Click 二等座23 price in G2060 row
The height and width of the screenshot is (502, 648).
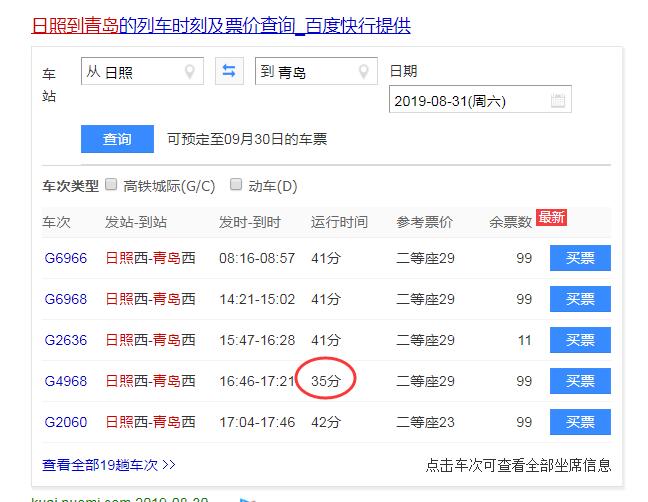(x=425, y=422)
